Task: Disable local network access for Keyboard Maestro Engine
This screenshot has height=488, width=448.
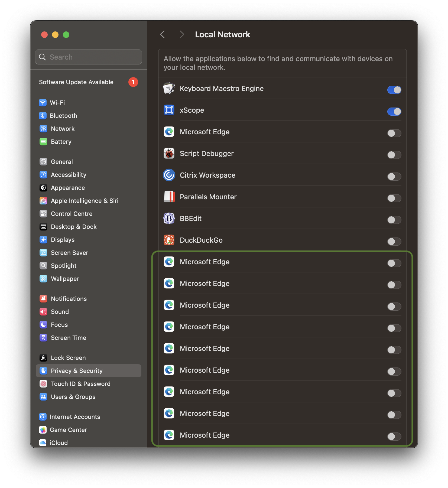Action: pos(394,90)
